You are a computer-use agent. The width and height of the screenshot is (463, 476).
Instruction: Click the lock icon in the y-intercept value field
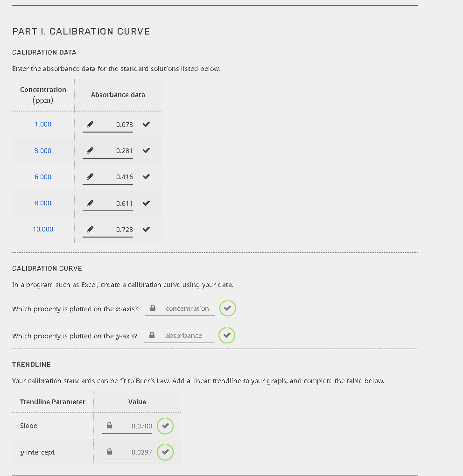[109, 451]
